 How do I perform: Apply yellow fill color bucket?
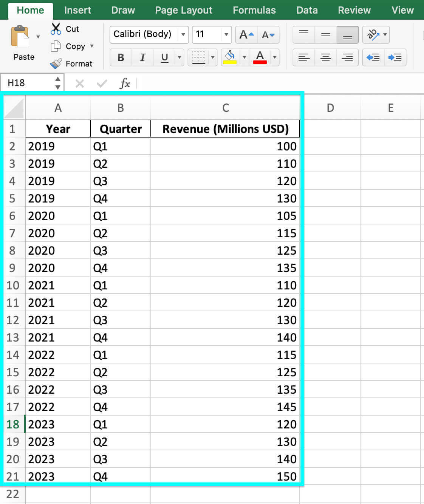[x=230, y=57]
